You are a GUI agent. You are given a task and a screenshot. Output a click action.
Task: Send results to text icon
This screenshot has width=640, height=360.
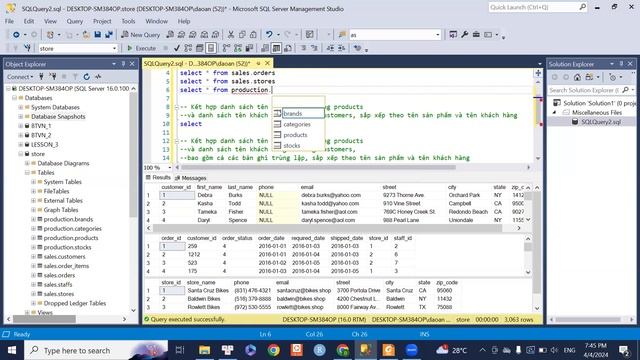coord(265,48)
